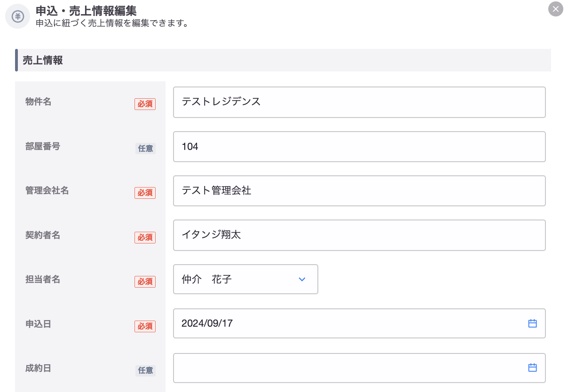The height and width of the screenshot is (392, 568).
Task: Click the 任意 badge next to 部屋番号
Action: coord(145,149)
